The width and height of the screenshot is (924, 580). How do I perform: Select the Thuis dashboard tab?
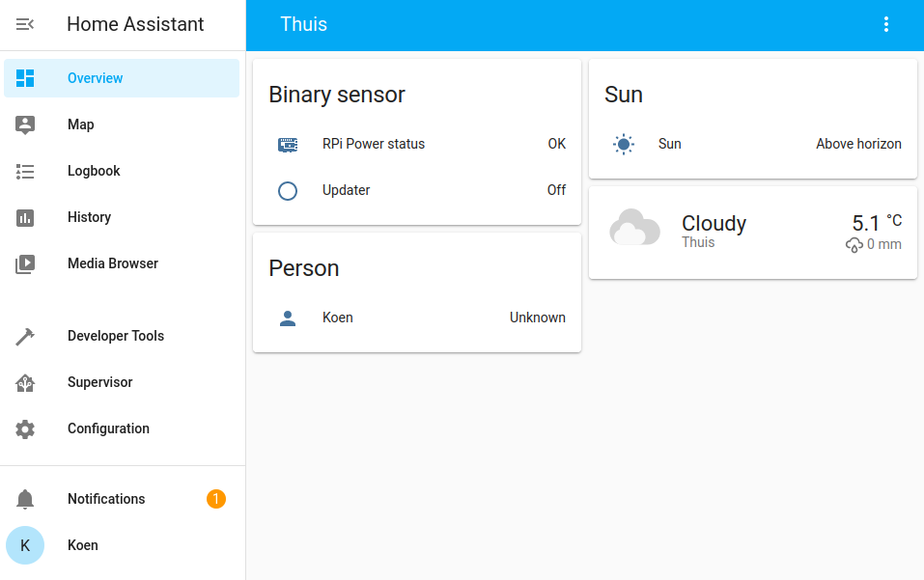[x=303, y=24]
